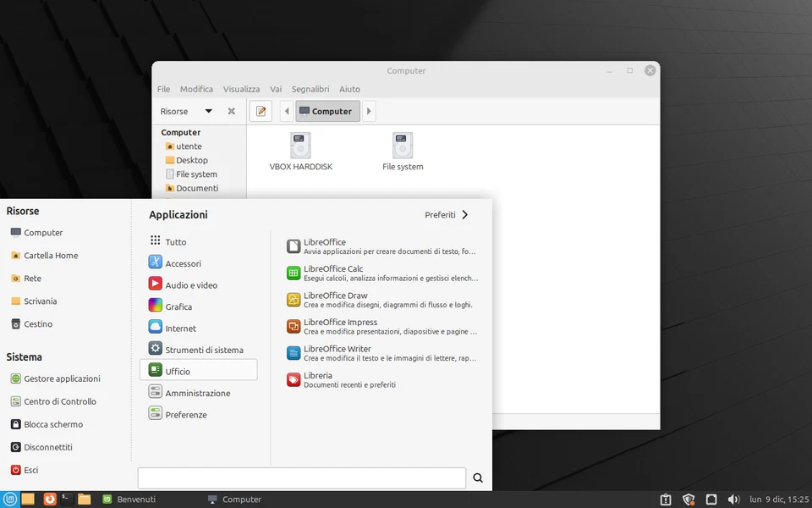Expand the Preferiti section
This screenshot has height=508, width=812.
447,214
